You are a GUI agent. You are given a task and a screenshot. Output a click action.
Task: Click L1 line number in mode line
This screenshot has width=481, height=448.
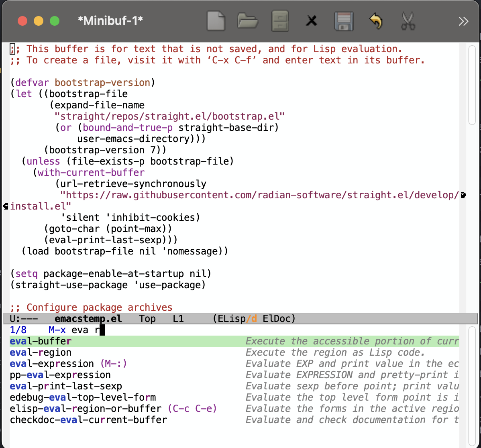coord(178,319)
